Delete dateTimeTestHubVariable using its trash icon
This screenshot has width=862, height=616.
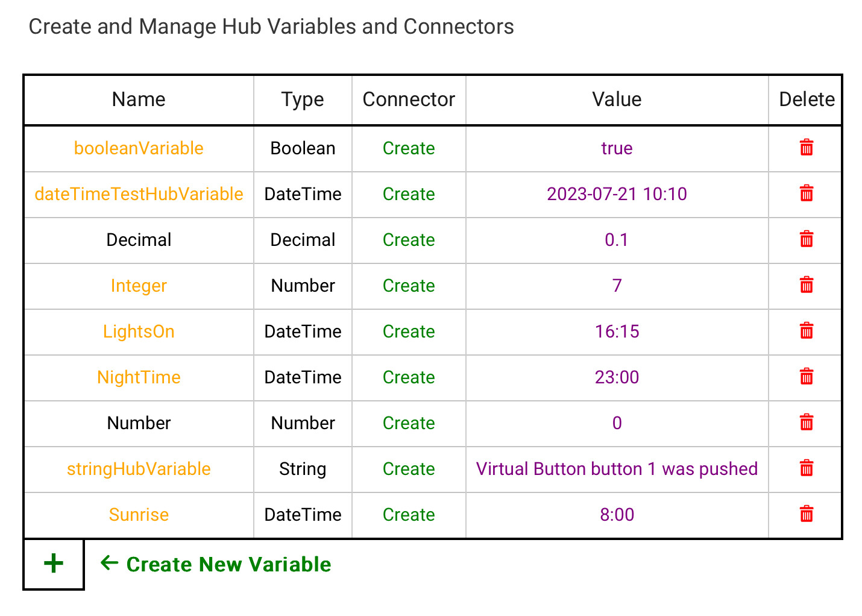(806, 193)
